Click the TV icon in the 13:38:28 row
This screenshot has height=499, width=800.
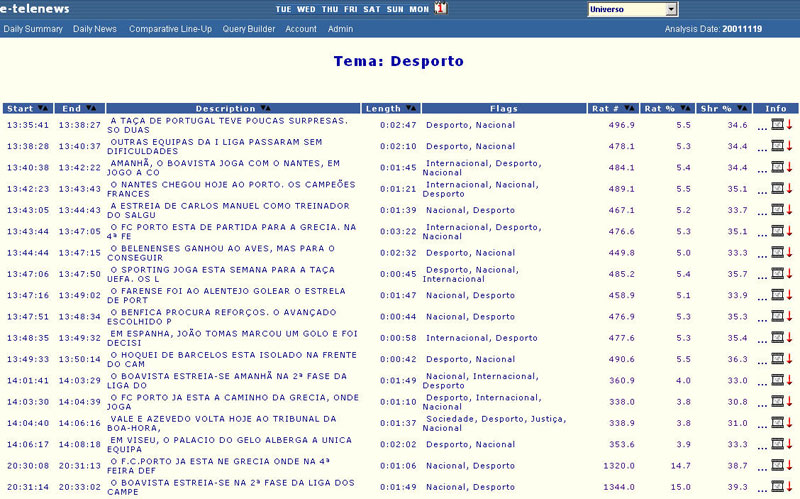[777, 146]
